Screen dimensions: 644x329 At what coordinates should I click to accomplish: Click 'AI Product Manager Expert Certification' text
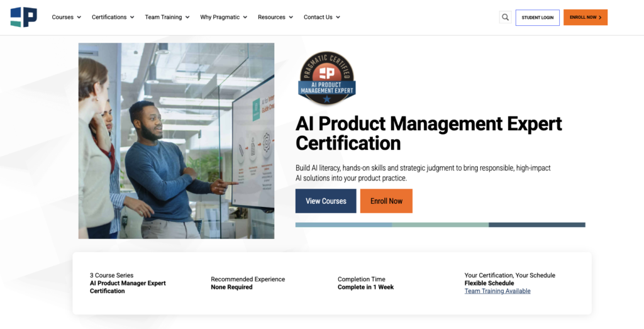pos(128,287)
